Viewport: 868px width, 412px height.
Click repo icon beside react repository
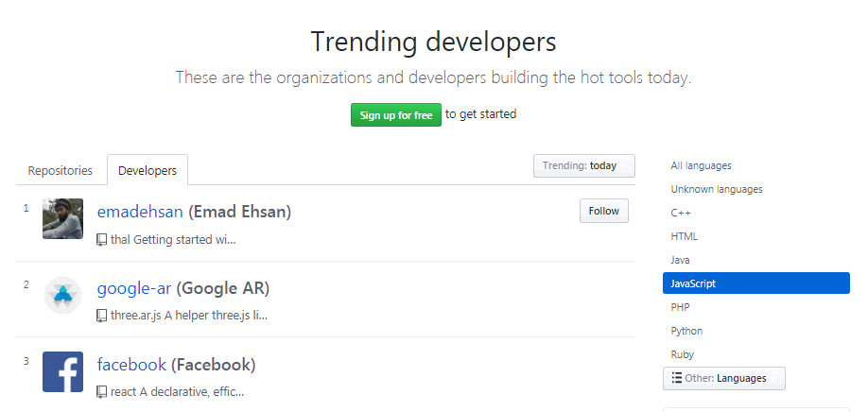coord(102,391)
